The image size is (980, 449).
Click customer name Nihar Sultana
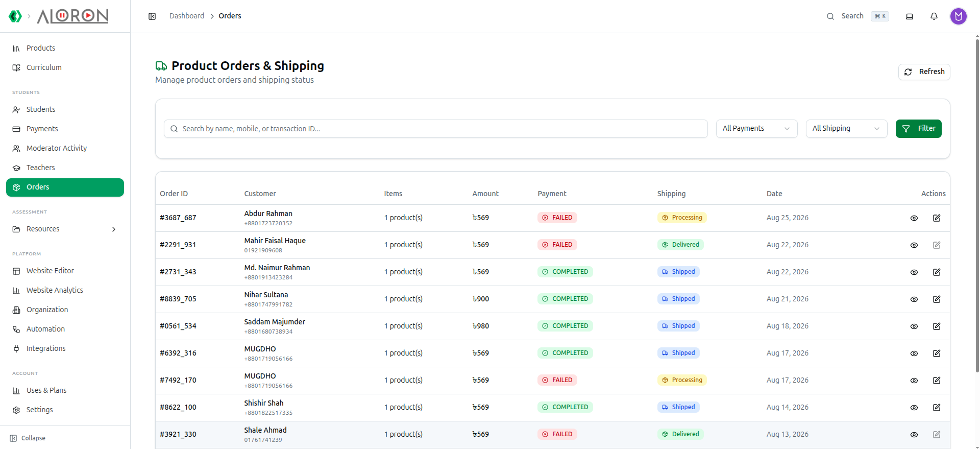tap(266, 295)
